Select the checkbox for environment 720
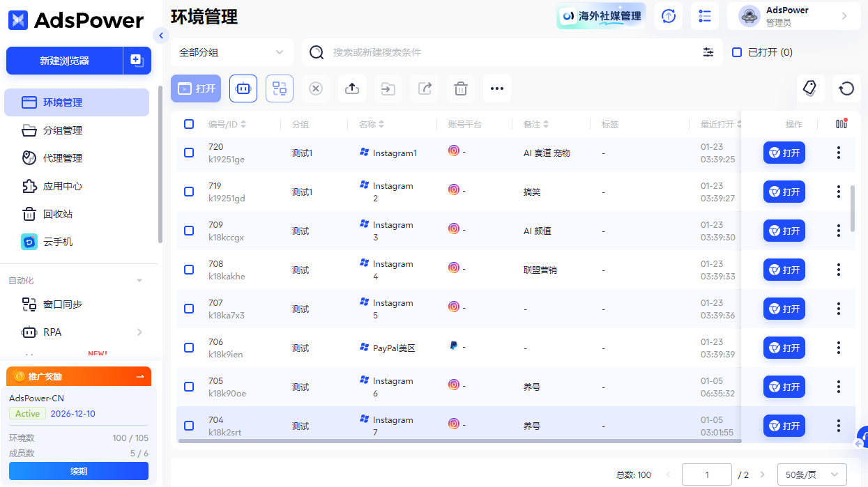 [x=188, y=153]
